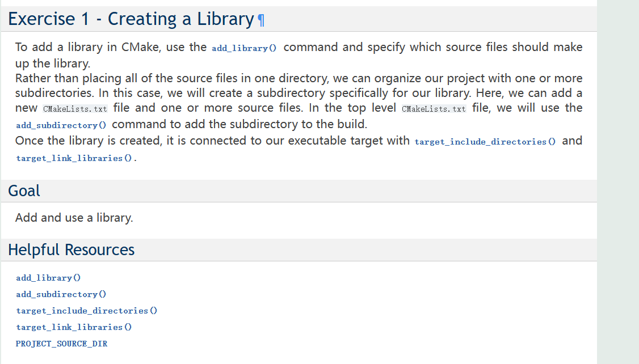Click the CMakeLists.txt literal after "top level"

pos(434,108)
